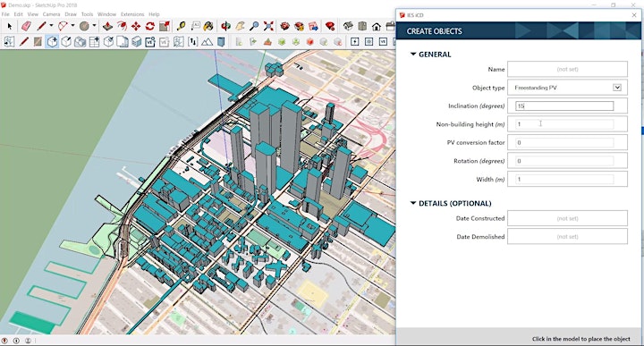Screen dimensions: 644x346
Task: Open the Camera menu
Action: point(51,14)
